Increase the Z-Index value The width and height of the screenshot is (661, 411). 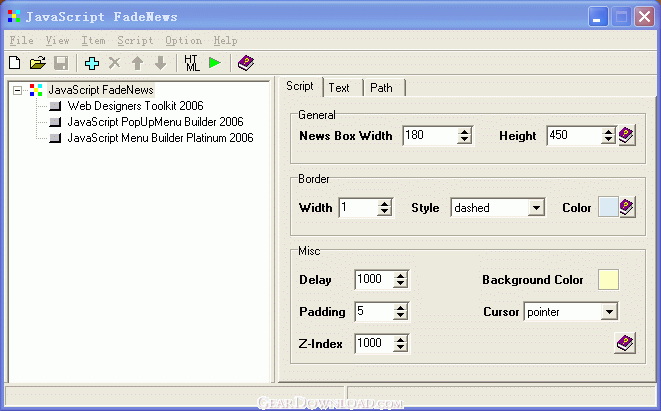pyautogui.click(x=400, y=340)
